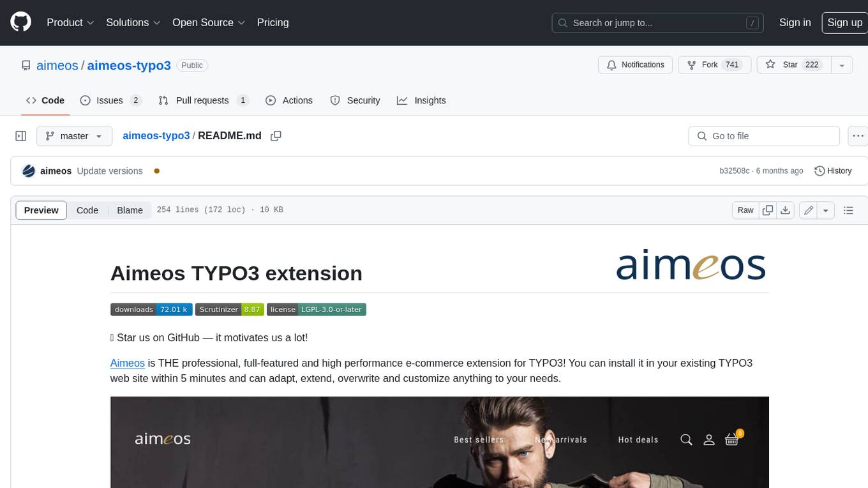868x488 pixels.
Task: Click the Go to file search box
Action: 763,136
